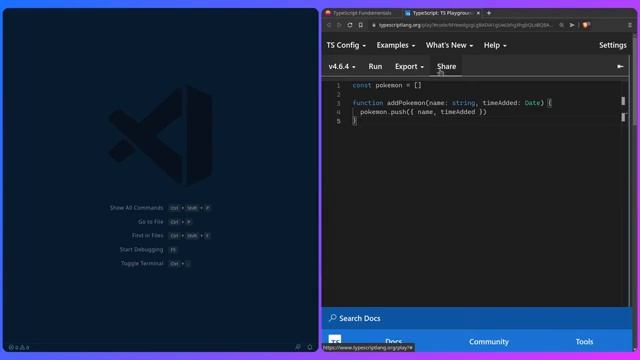The width and height of the screenshot is (640, 360).
Task: Click the browser back arrow
Action: [329, 25]
